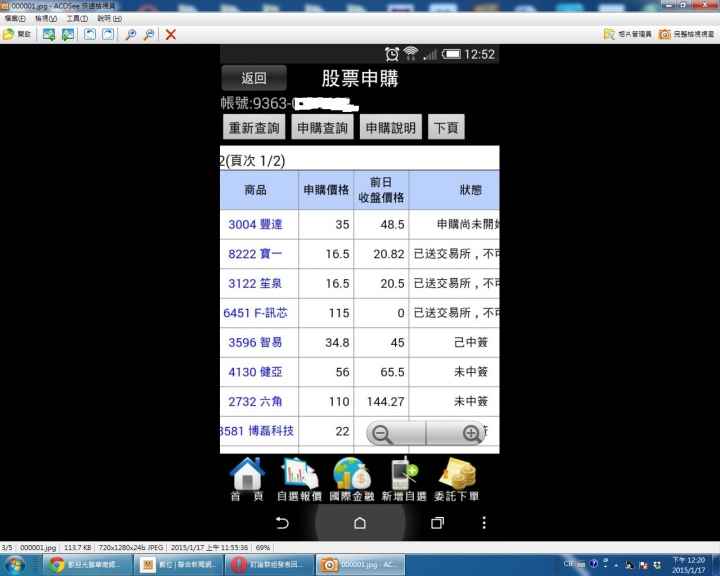Viewport: 720px width, 576px height.
Task: Open the 說明(H) menu
Action: (x=110, y=18)
